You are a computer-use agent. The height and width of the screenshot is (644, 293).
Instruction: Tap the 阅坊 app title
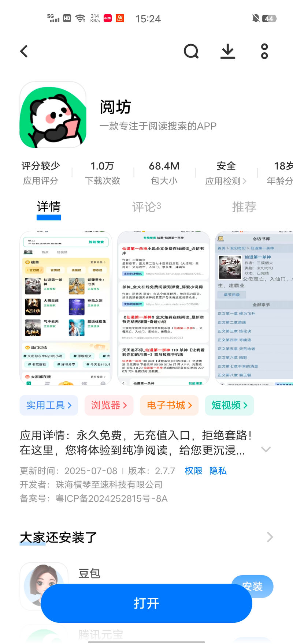point(115,107)
